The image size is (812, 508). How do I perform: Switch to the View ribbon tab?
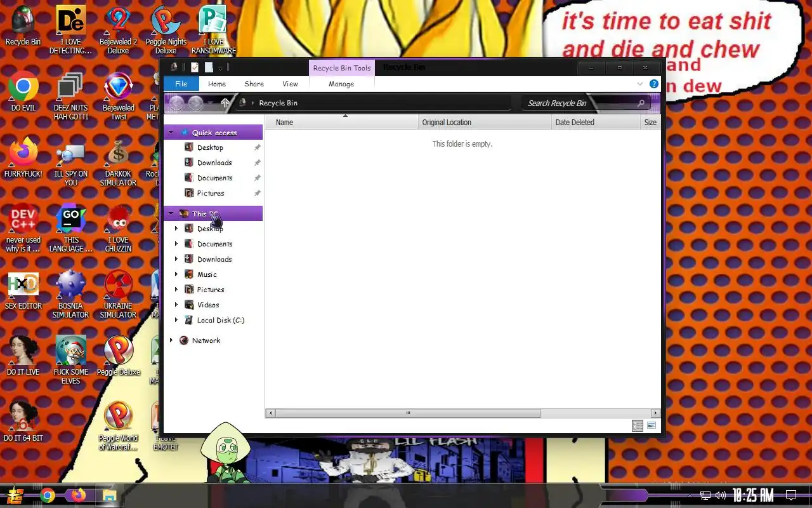coord(290,84)
